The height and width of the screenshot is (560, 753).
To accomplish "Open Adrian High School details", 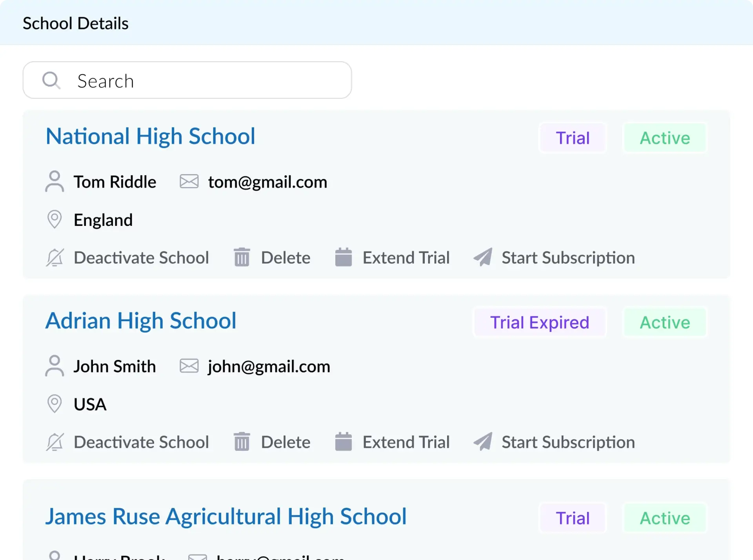I will click(141, 321).
